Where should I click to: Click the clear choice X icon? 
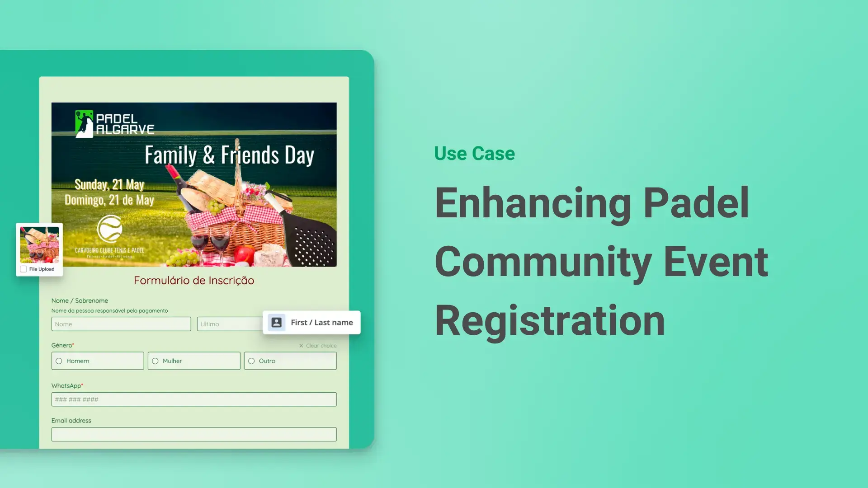pos(302,345)
